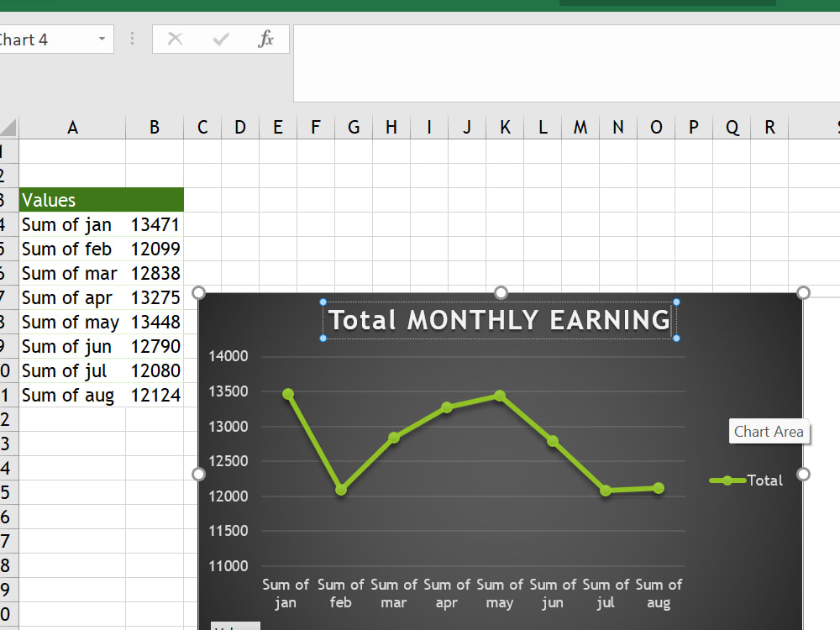
Task: Click the aug data point marker
Action: [x=659, y=488]
